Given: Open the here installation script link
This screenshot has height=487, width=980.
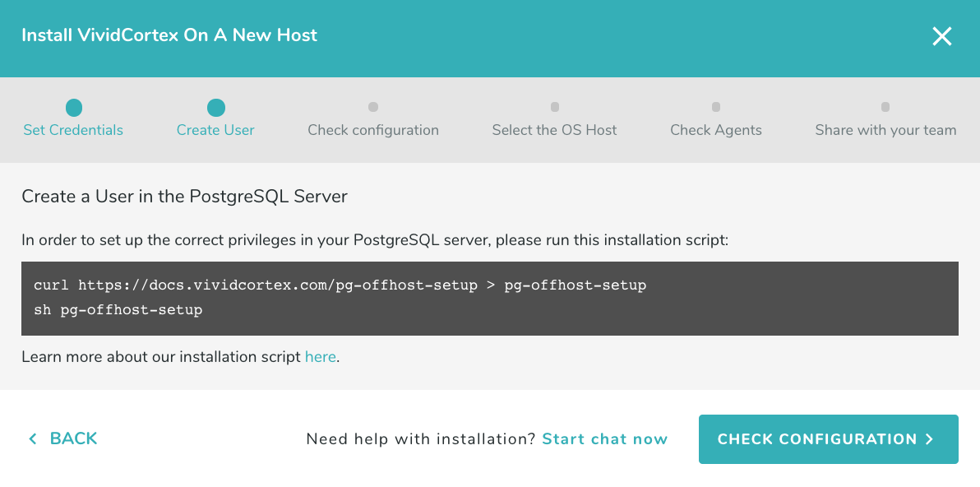Looking at the screenshot, I should tap(320, 356).
